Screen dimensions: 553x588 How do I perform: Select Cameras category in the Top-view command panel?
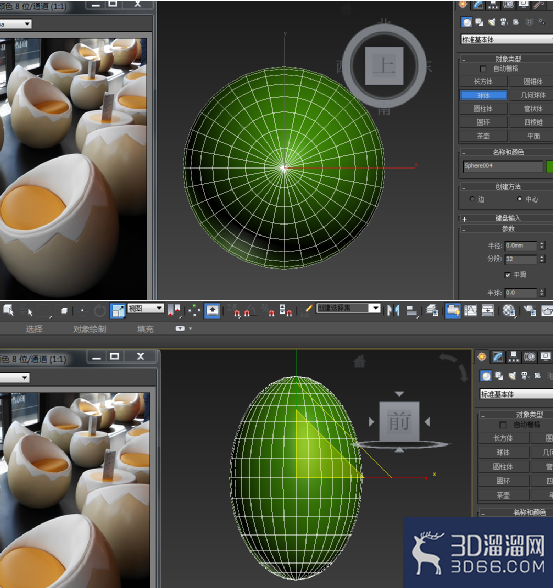[504, 22]
